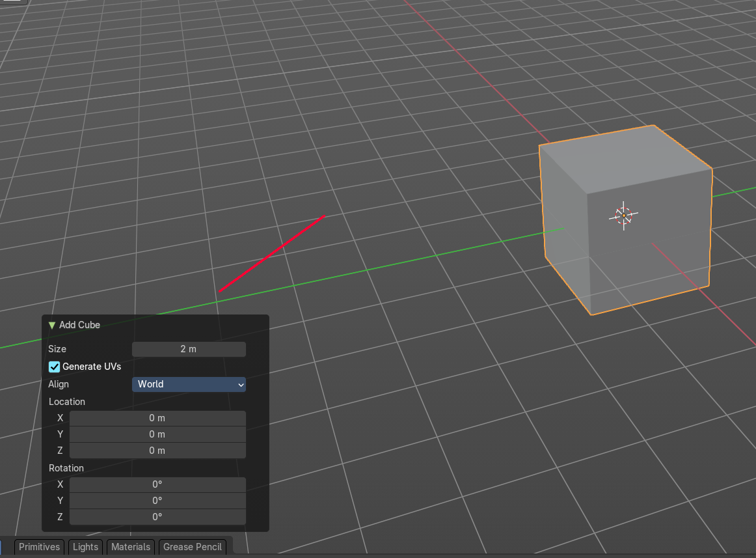756x558 pixels.
Task: Select the Materials tab
Action: tap(131, 547)
